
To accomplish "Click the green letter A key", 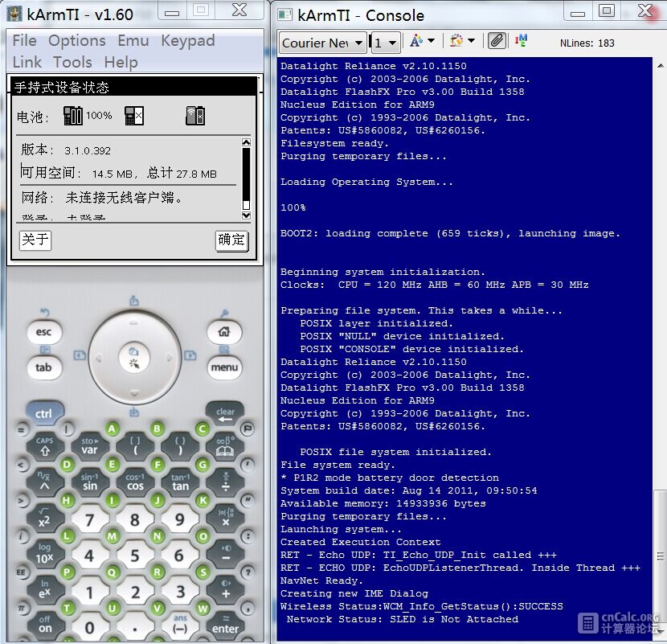I will (112, 429).
